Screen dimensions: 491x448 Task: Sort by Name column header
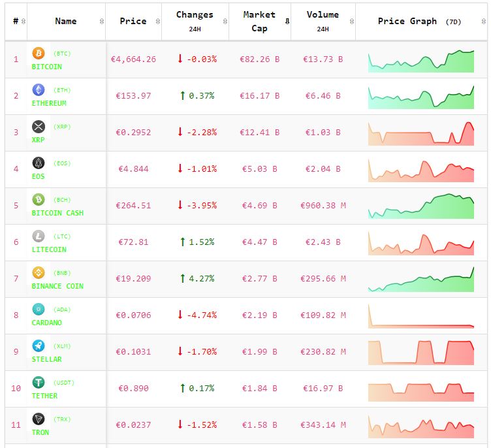coord(65,22)
